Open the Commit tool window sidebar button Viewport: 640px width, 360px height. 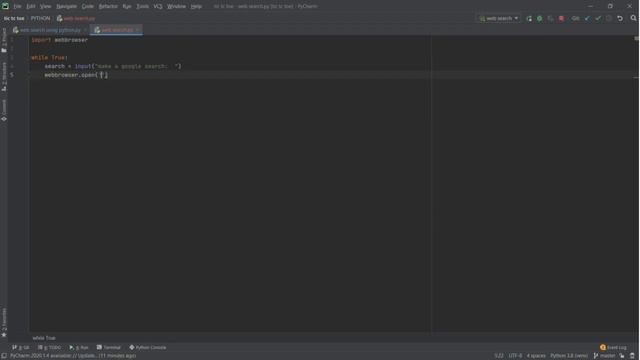point(4,110)
